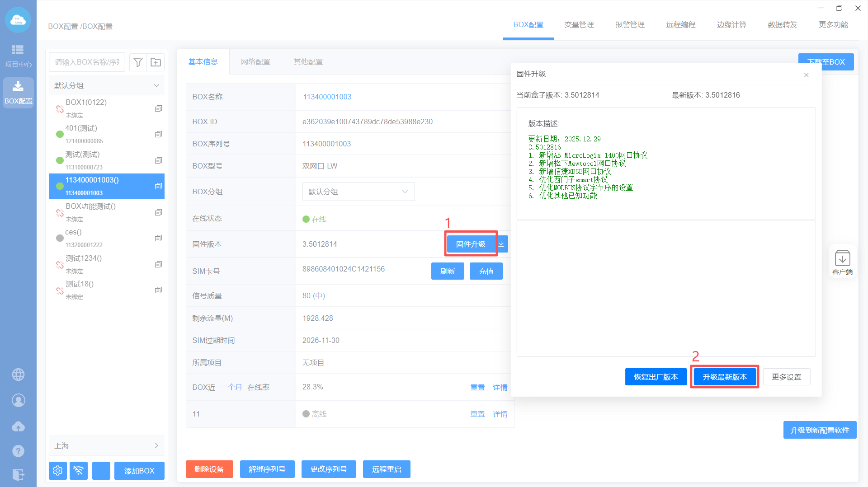The width and height of the screenshot is (868, 487).
Task: Click the filter funnel icon
Action: (138, 62)
